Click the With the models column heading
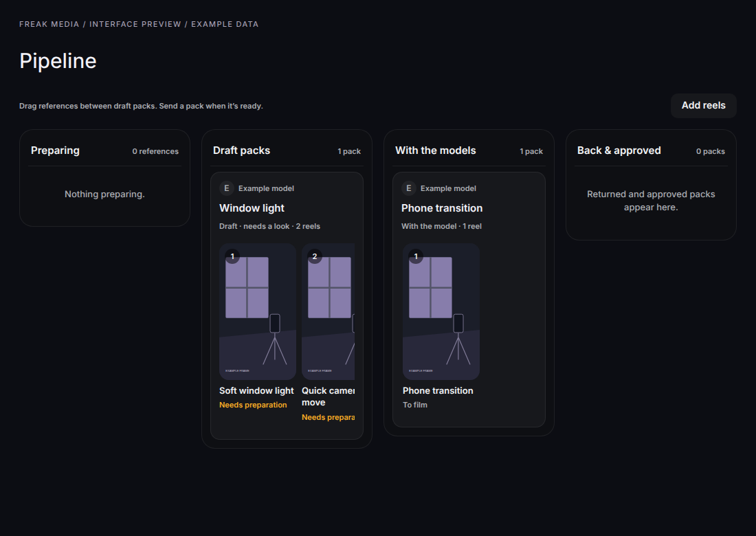The width and height of the screenshot is (756, 536). coord(435,150)
